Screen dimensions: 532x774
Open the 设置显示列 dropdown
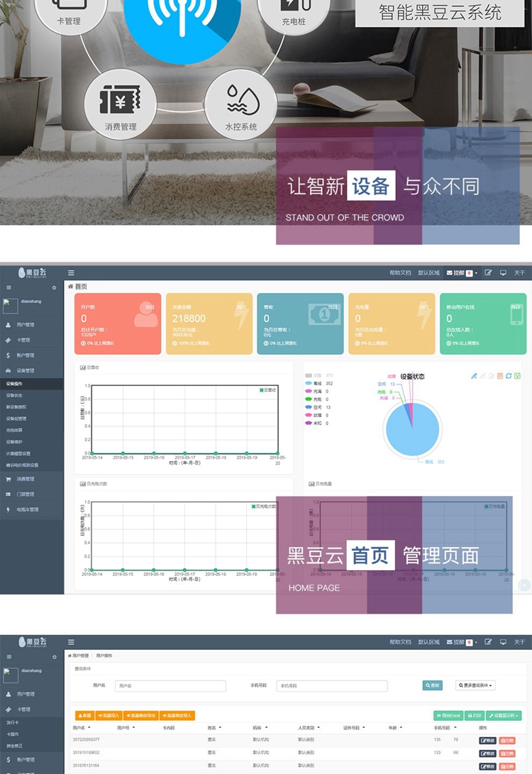(504, 716)
